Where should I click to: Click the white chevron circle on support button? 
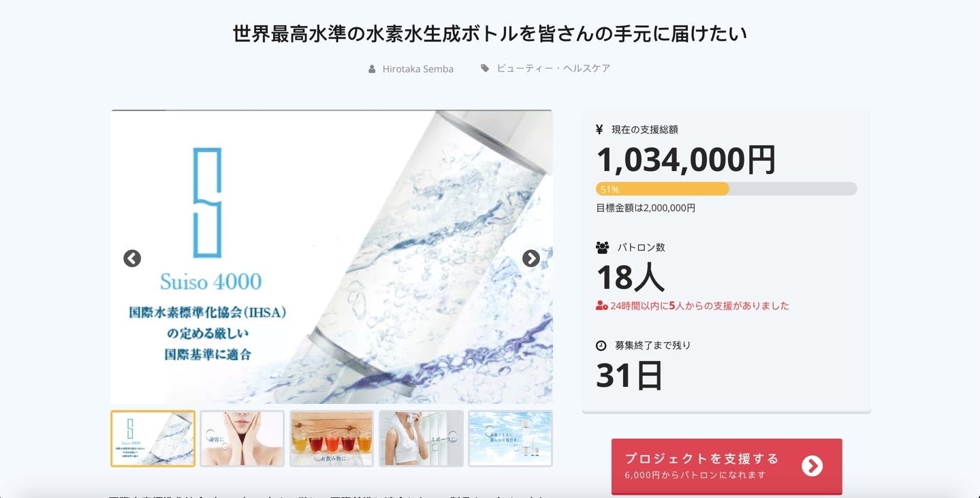pos(812,466)
